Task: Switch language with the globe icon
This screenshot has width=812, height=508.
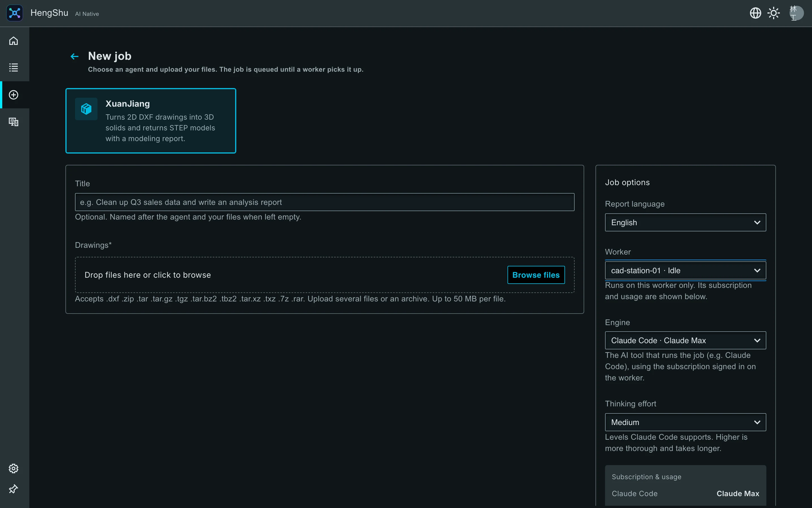Action: (755, 13)
